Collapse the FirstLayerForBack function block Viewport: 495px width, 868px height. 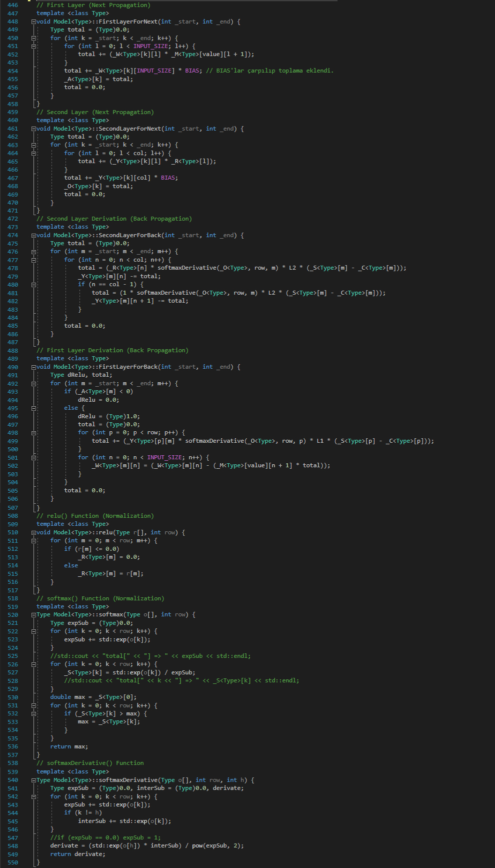tap(33, 367)
